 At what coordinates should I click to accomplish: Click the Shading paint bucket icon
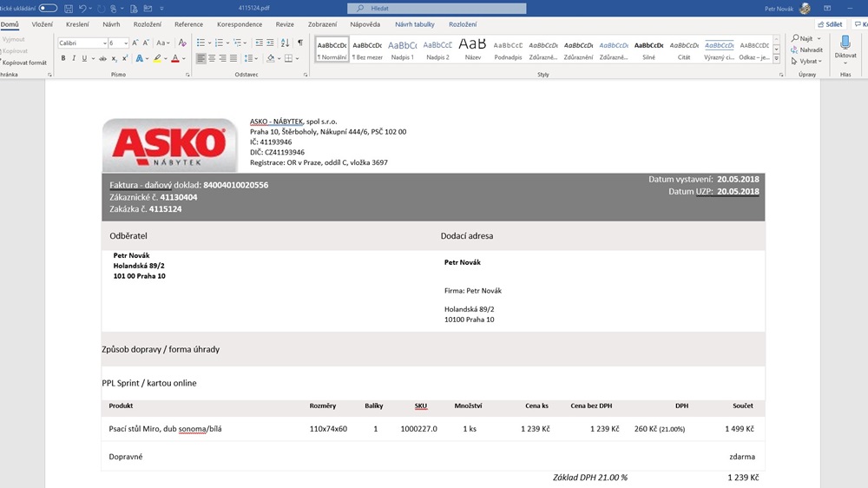270,58
